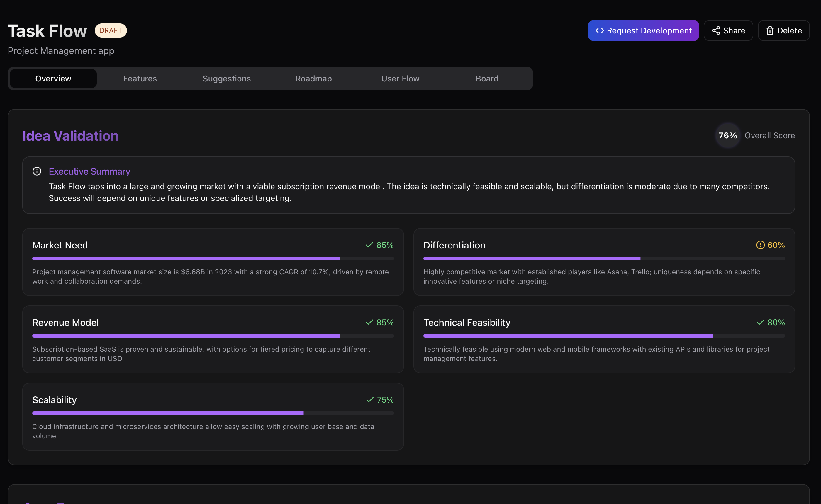Click the Executive Summary heading
This screenshot has width=821, height=504.
pyautogui.click(x=89, y=171)
